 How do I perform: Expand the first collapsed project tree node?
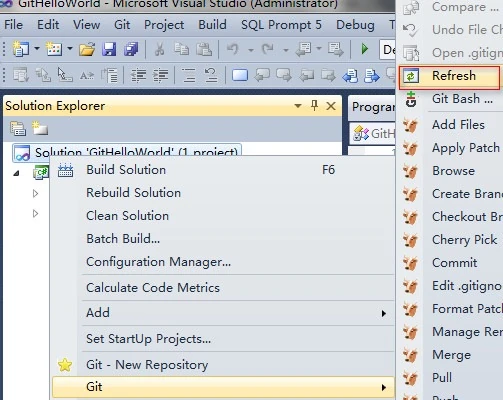35,193
